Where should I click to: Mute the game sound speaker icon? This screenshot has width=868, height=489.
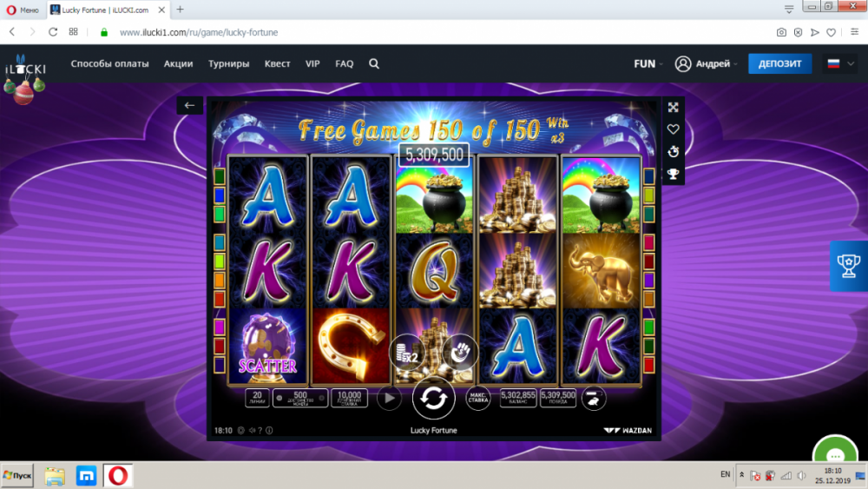[252, 430]
